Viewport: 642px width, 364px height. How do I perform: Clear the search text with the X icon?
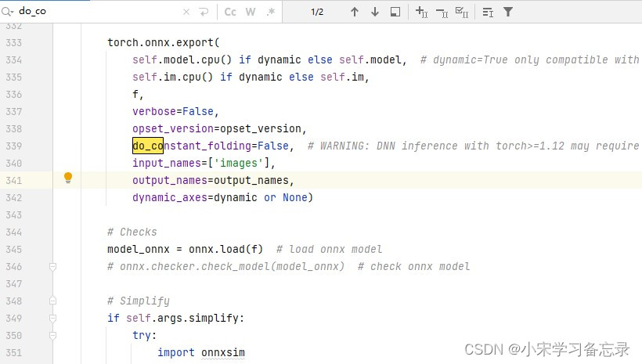tap(186, 12)
